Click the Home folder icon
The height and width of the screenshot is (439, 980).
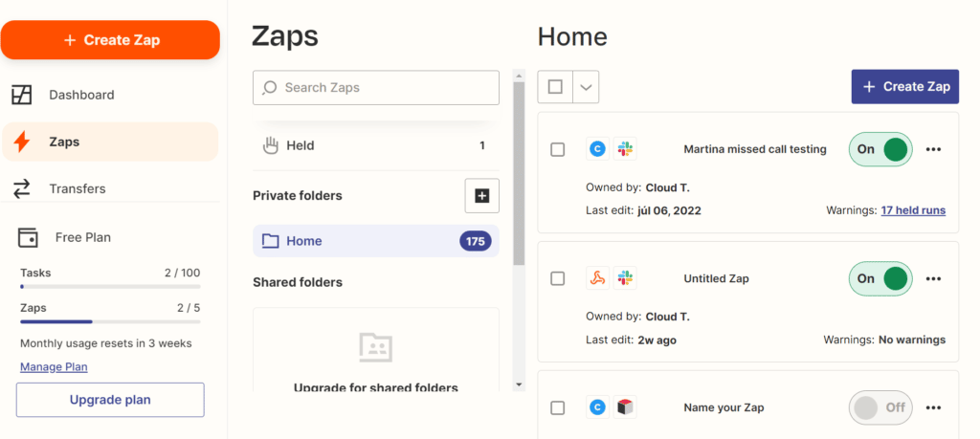pyautogui.click(x=270, y=241)
